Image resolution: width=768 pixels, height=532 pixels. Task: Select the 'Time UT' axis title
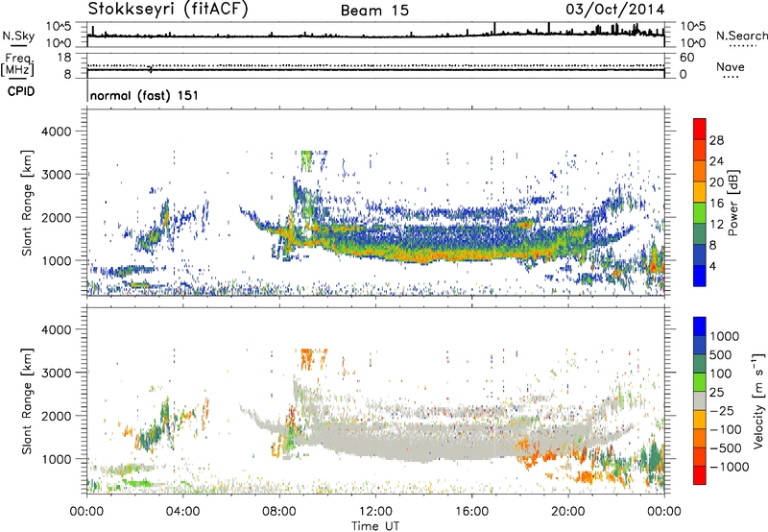375,526
